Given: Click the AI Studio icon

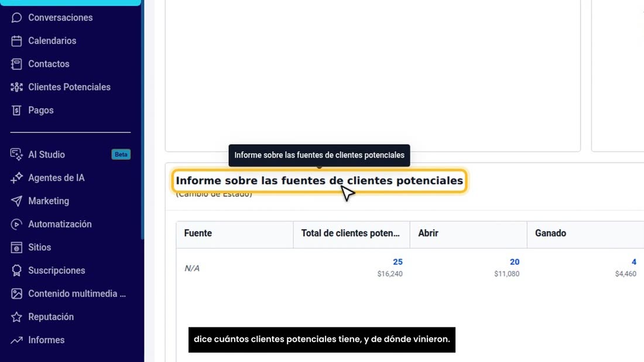Looking at the screenshot, I should coord(16,155).
